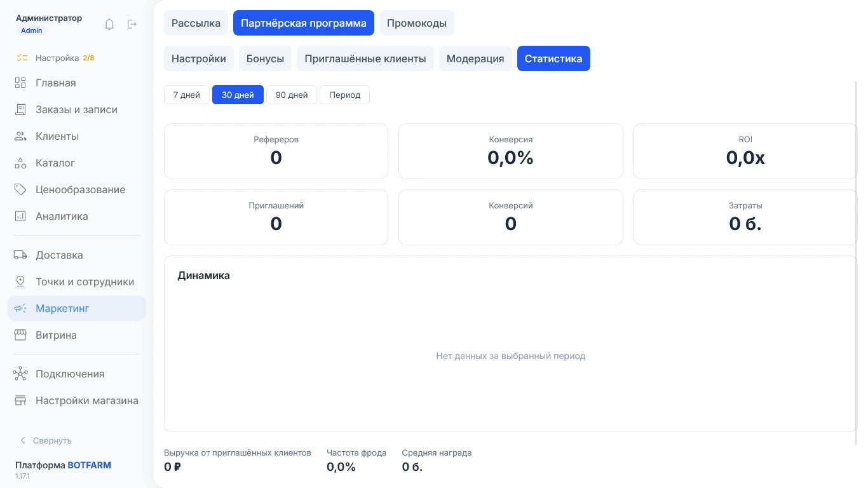Click the Доставка truck icon

click(x=20, y=255)
